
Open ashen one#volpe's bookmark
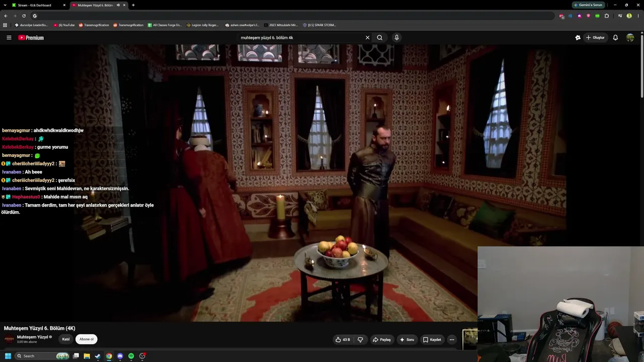point(243,25)
